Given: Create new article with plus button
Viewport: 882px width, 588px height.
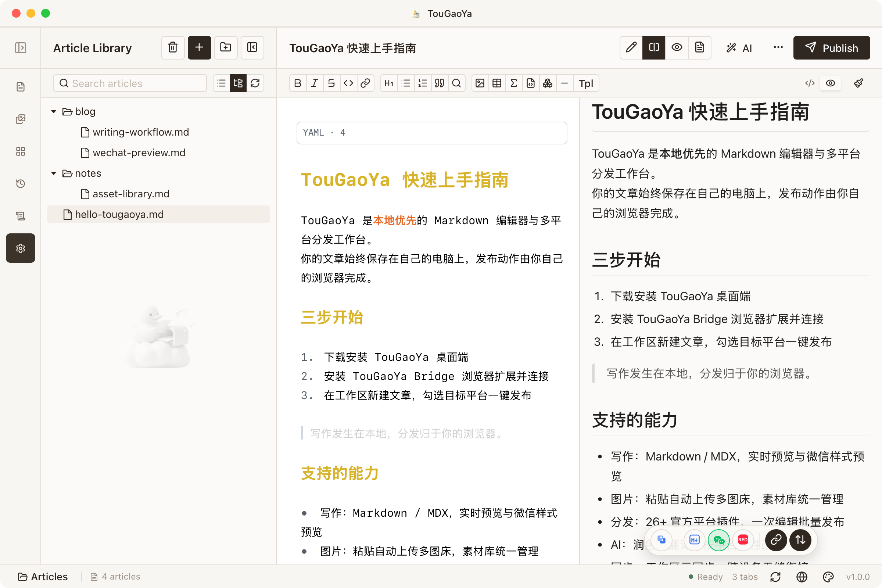Looking at the screenshot, I should pyautogui.click(x=199, y=48).
